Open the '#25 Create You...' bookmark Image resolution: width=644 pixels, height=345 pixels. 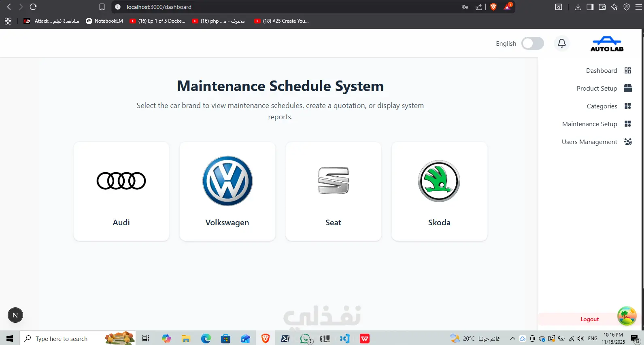281,21
